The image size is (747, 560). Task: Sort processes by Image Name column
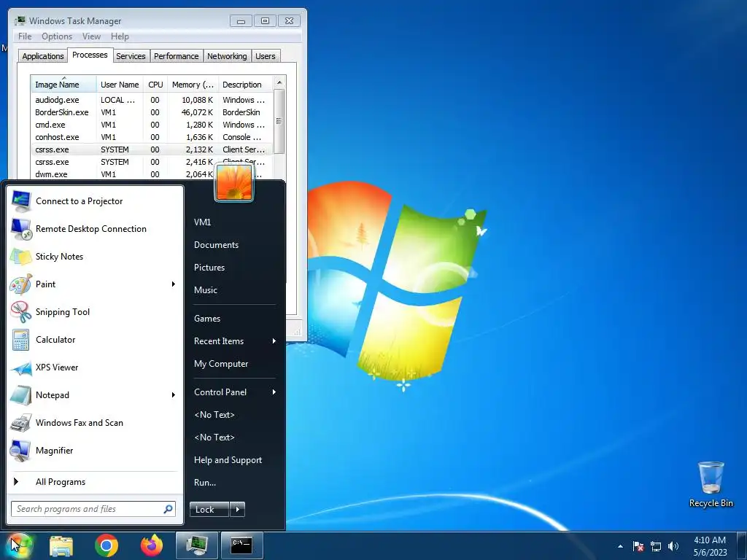[x=63, y=85]
